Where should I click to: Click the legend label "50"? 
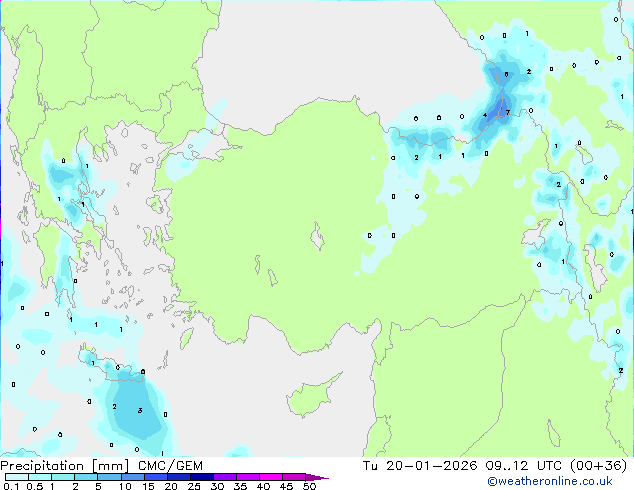[x=309, y=486]
